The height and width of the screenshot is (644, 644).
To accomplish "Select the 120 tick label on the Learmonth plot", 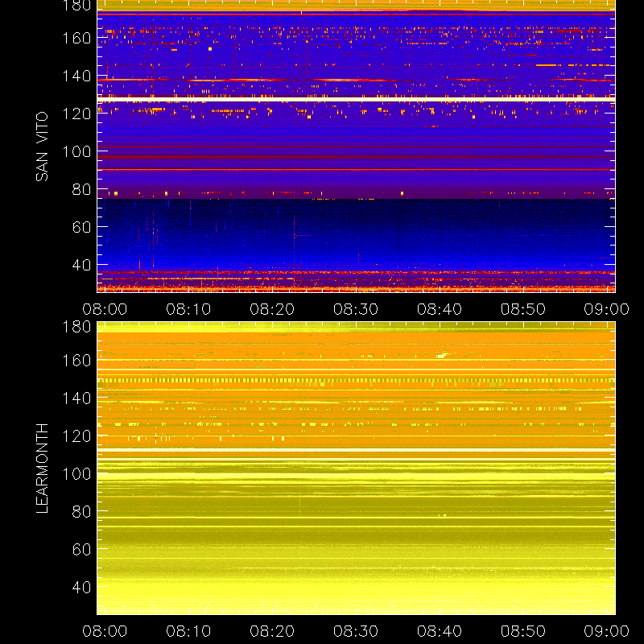I will click(76, 436).
